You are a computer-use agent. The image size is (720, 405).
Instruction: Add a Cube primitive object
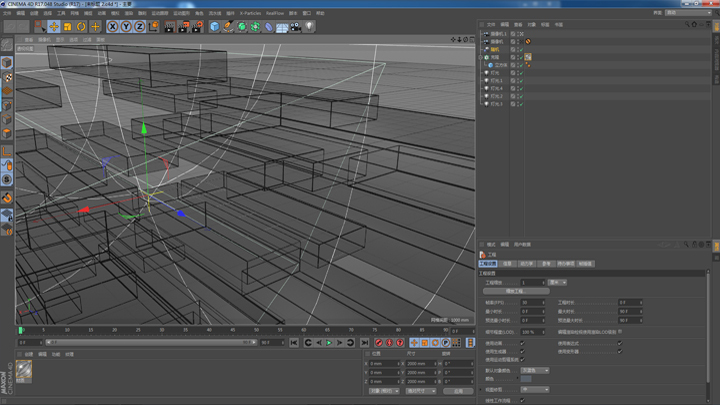coord(214,27)
